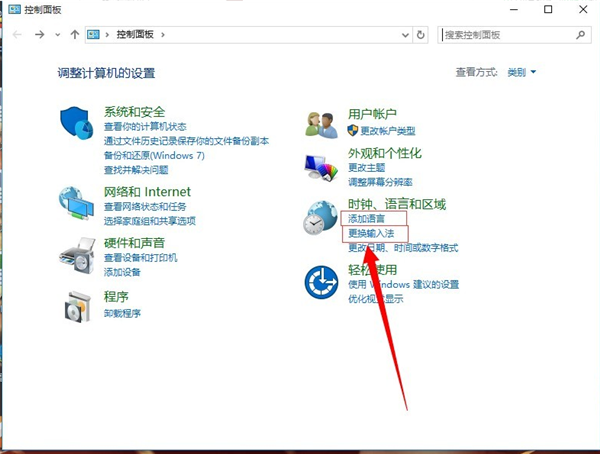Click 卸载程序 link
This screenshot has height=454, width=600.
[x=122, y=314]
